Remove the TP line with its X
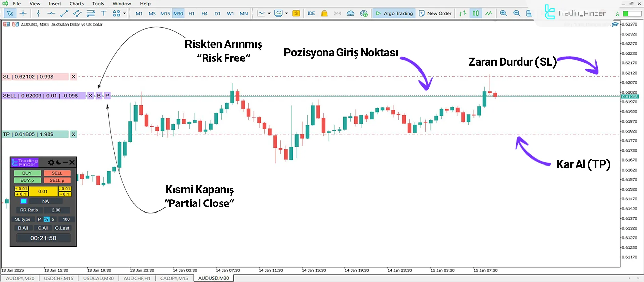644x282 pixels. pyautogui.click(x=73, y=134)
